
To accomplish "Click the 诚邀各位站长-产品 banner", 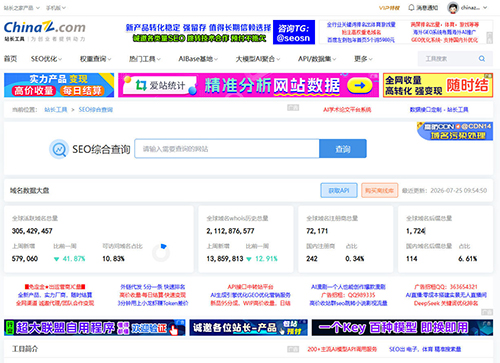I will click(248, 327).
